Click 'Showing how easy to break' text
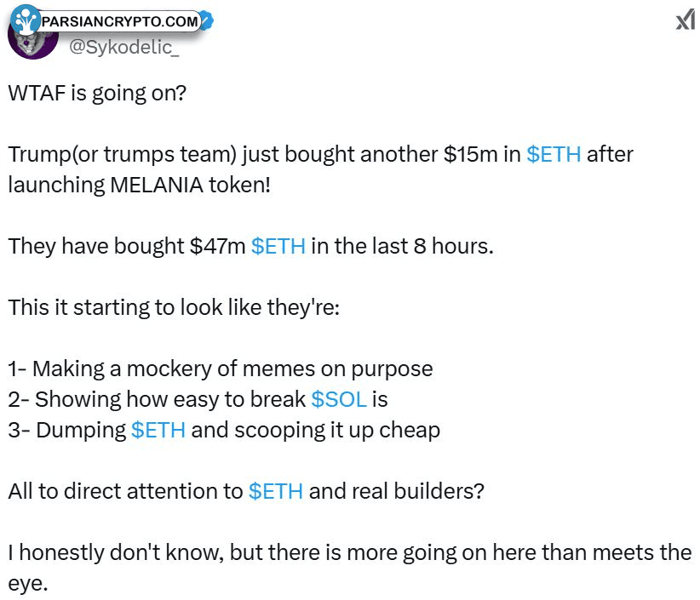The width and height of the screenshot is (700, 600). point(170,399)
